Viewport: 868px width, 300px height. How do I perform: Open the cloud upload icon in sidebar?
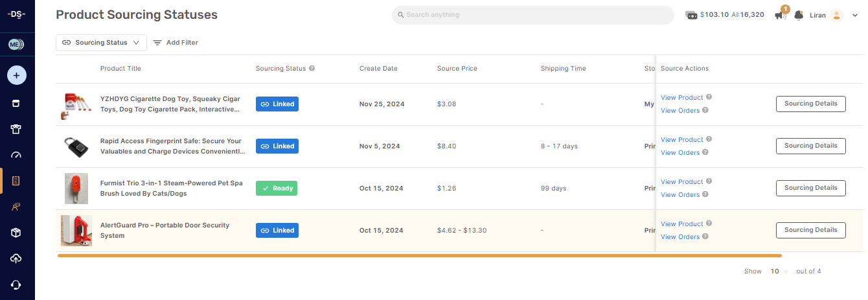tap(17, 259)
